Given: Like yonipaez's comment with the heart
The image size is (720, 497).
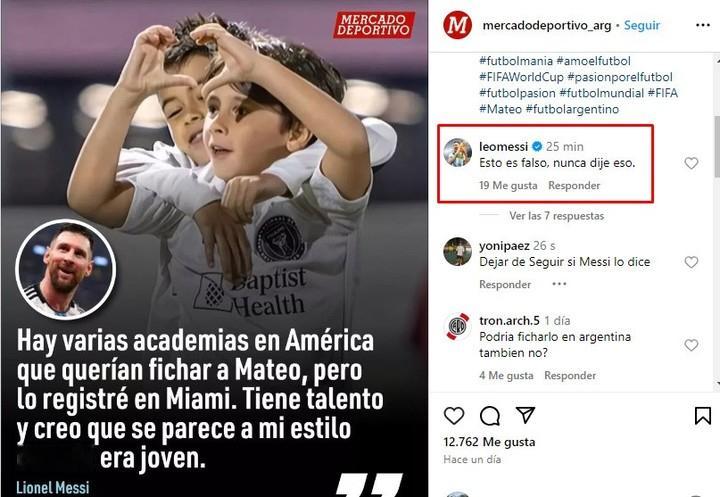Looking at the screenshot, I should coord(691,262).
